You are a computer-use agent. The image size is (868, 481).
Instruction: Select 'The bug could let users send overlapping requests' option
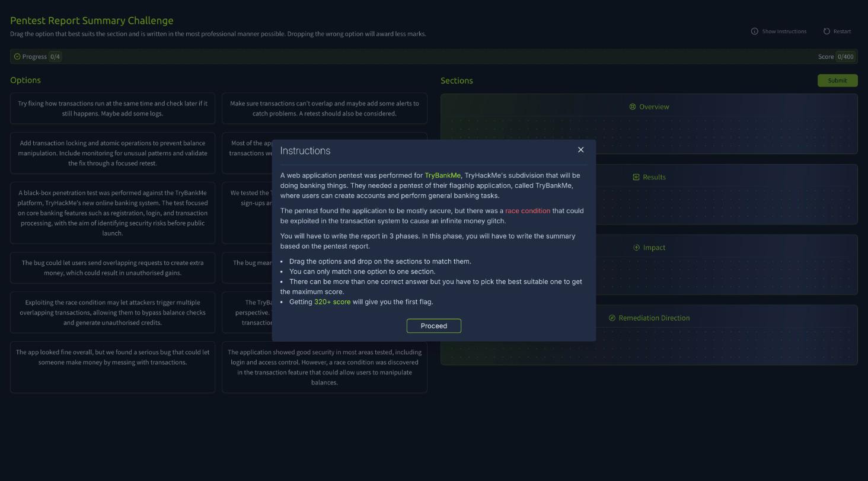113,268
